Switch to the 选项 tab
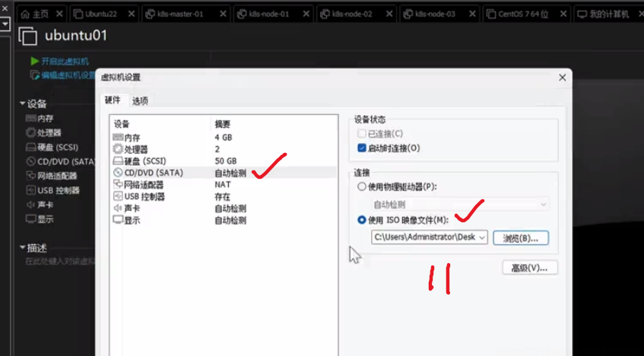Image resolution: width=644 pixels, height=356 pixels. click(x=140, y=100)
